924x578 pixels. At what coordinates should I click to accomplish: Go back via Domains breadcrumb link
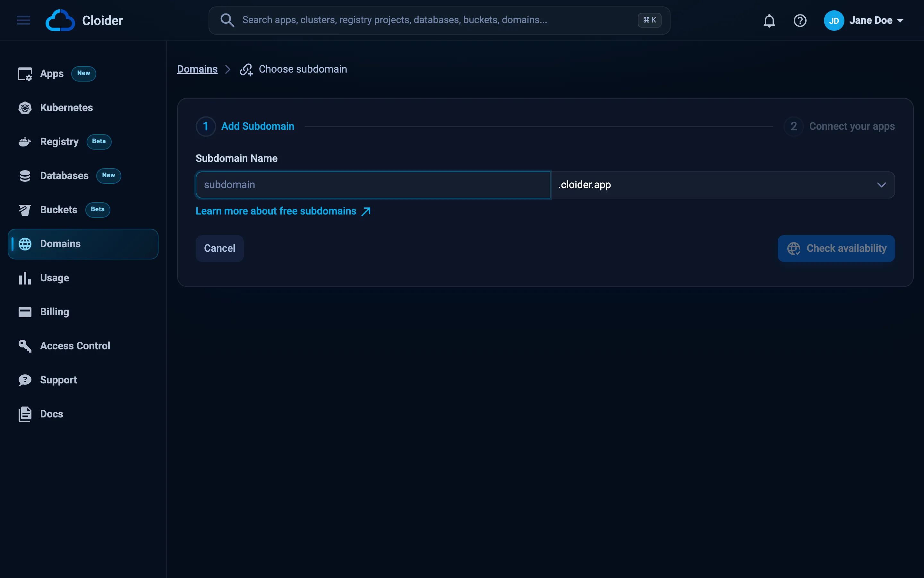197,69
